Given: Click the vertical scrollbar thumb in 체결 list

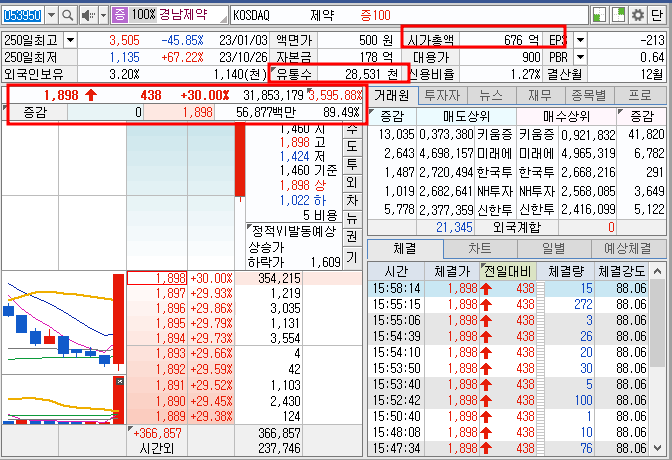Looking at the screenshot, I should [657, 324].
